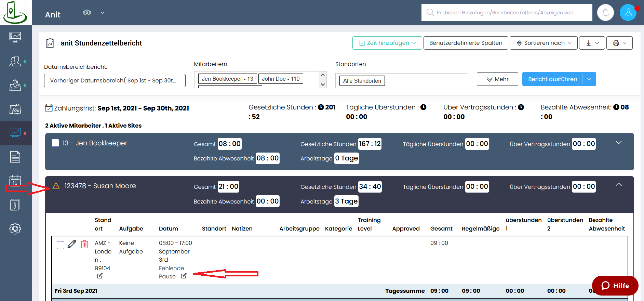Click Benutzerdefinierte Spalten button
Image resolution: width=644 pixels, height=301 pixels.
tap(466, 43)
